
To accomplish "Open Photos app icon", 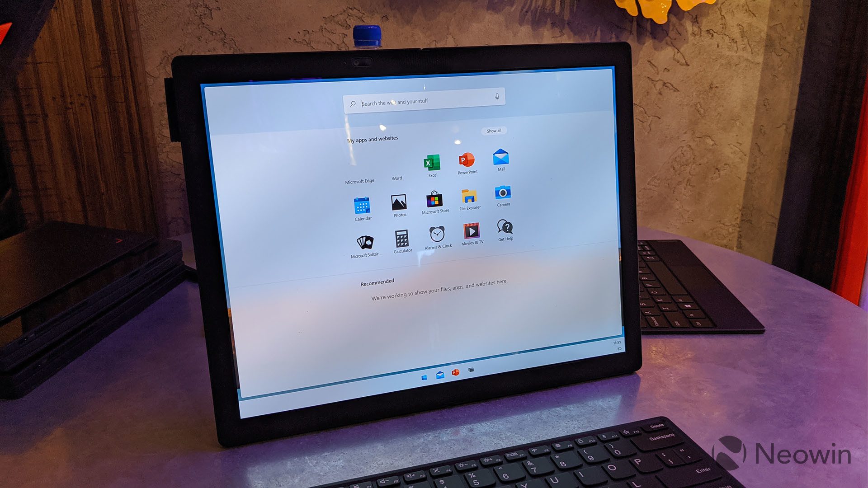I will click(x=398, y=202).
